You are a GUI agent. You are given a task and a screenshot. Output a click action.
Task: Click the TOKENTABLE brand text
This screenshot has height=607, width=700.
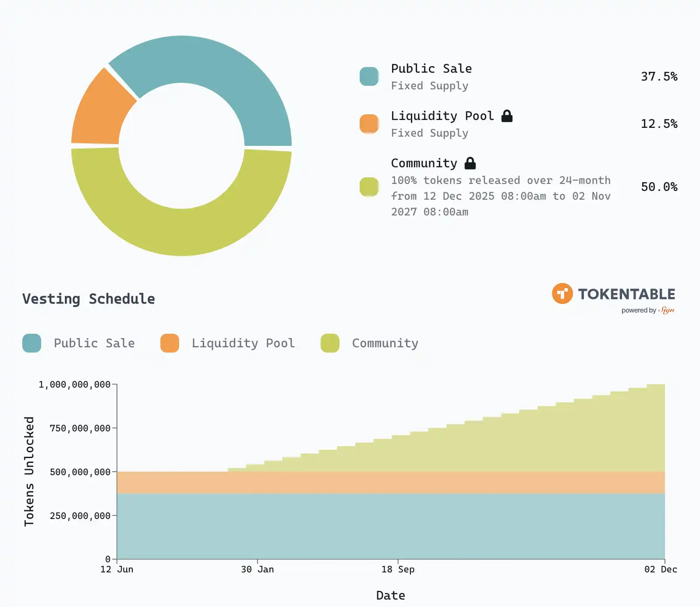point(626,294)
